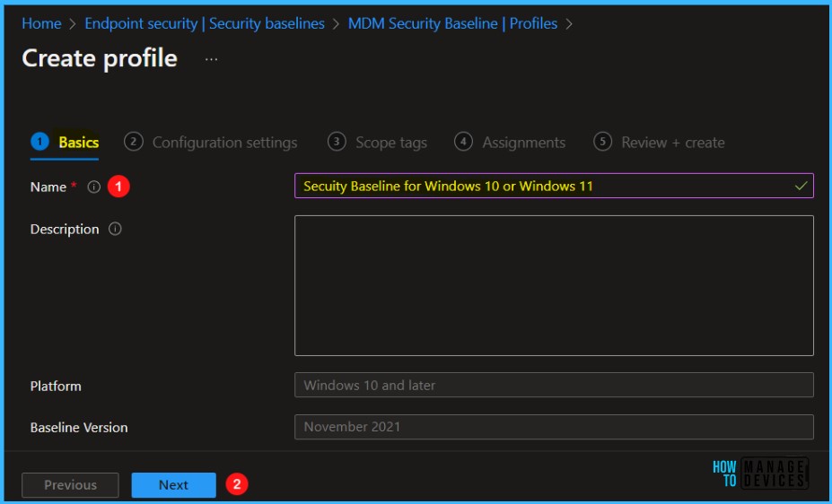Image resolution: width=832 pixels, height=504 pixels.
Task: Click the Next button
Action: pos(173,485)
